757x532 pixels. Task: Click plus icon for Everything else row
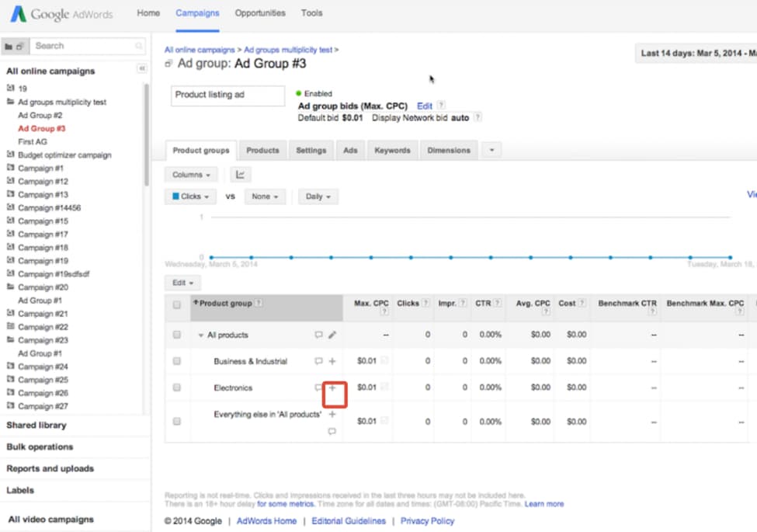pos(332,414)
